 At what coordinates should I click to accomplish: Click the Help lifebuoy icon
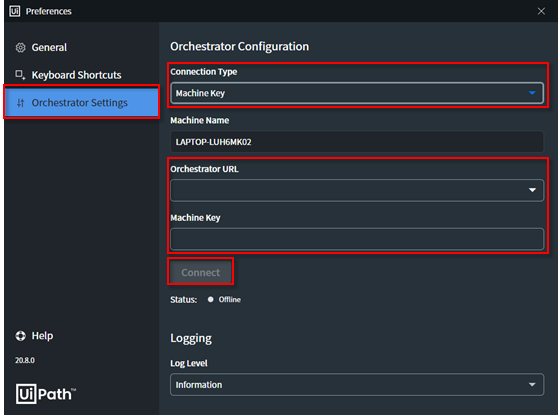21,336
